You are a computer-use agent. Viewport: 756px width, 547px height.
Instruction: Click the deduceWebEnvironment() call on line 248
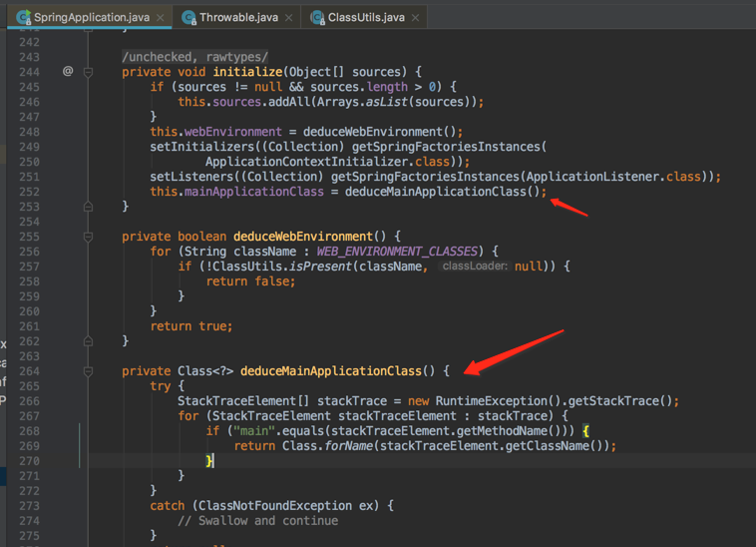(x=379, y=132)
